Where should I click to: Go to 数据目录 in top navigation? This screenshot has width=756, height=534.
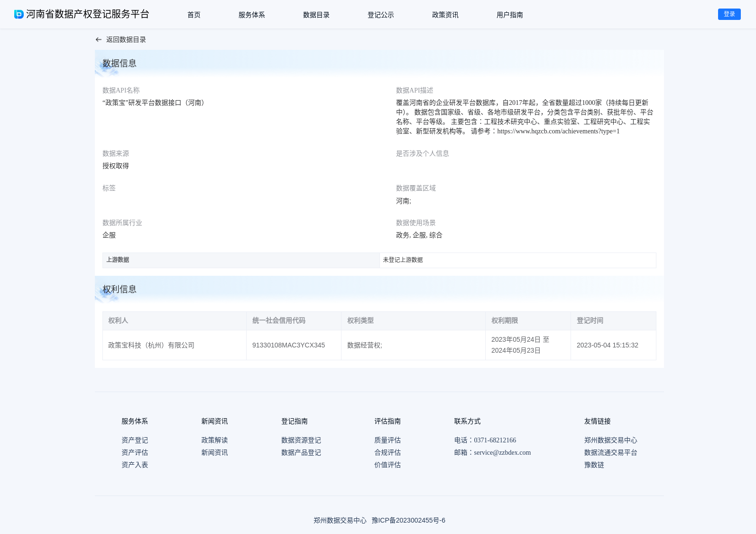(x=316, y=15)
